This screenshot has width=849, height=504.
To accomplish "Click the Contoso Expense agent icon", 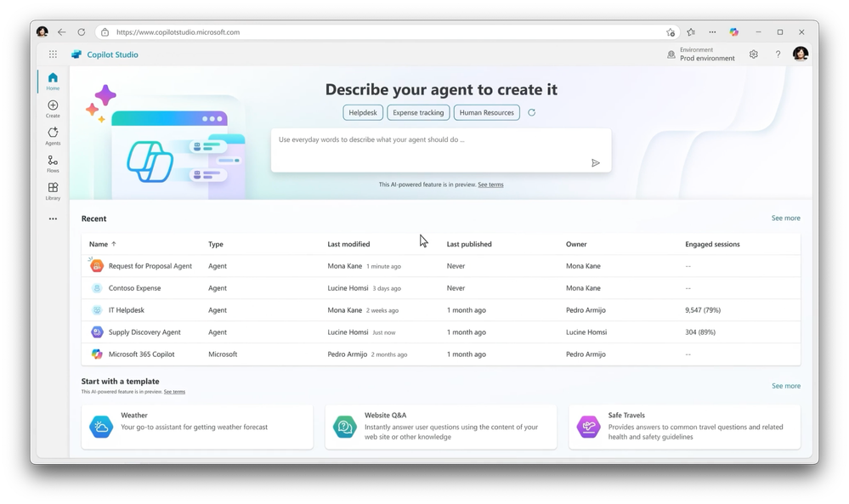I will 97,288.
